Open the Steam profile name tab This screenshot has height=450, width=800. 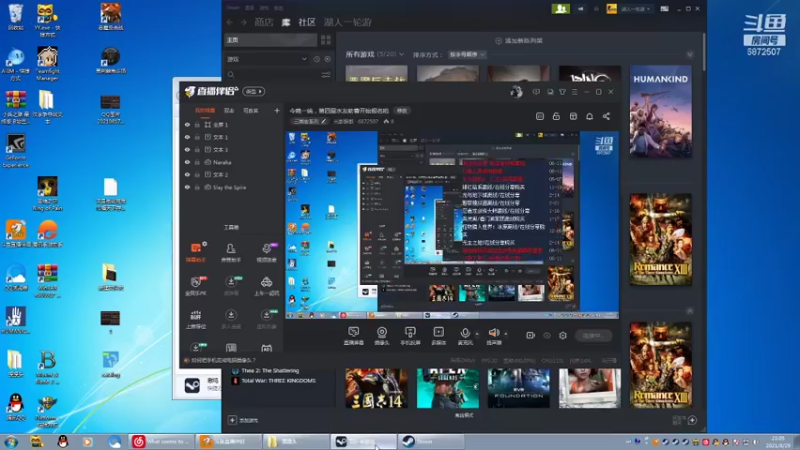pos(347,22)
